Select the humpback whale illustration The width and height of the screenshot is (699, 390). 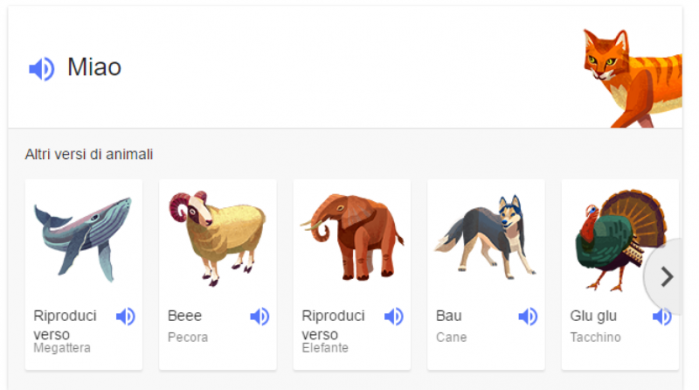pos(83,239)
